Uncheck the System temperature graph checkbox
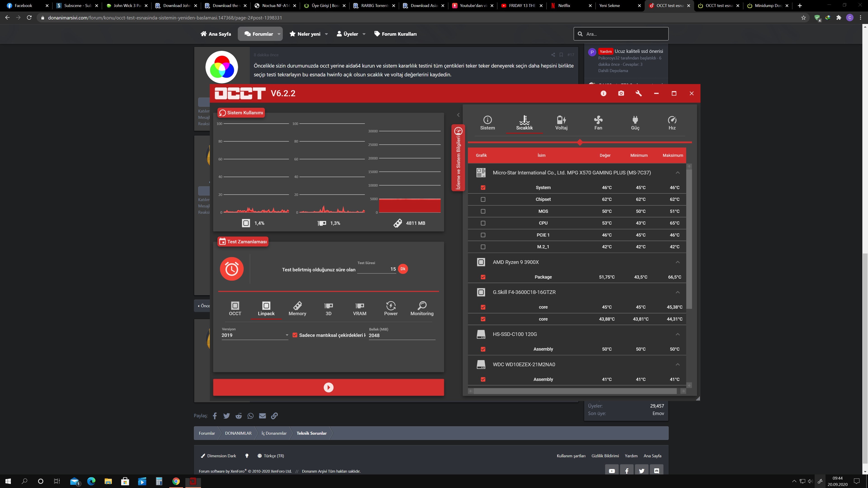 pos(483,188)
